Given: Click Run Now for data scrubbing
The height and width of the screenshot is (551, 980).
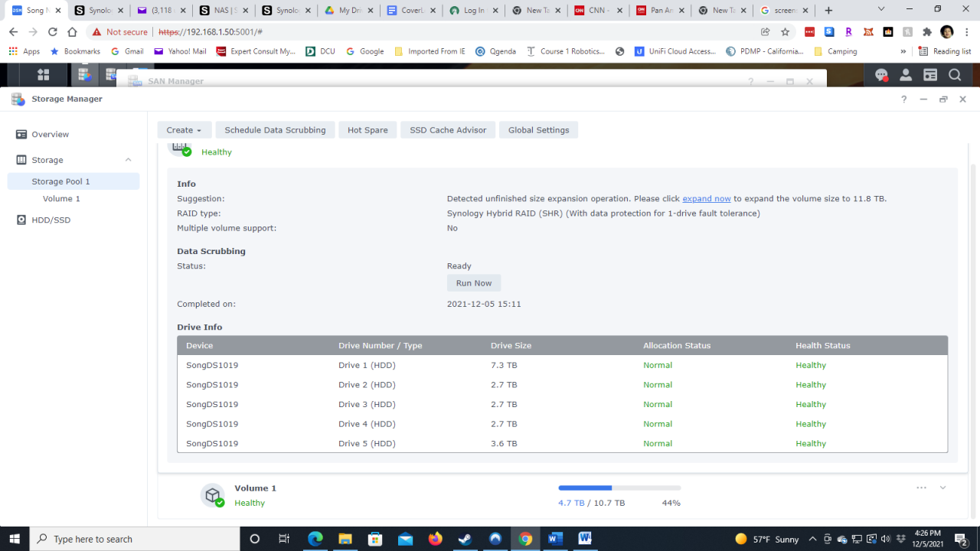Looking at the screenshot, I should tap(474, 283).
